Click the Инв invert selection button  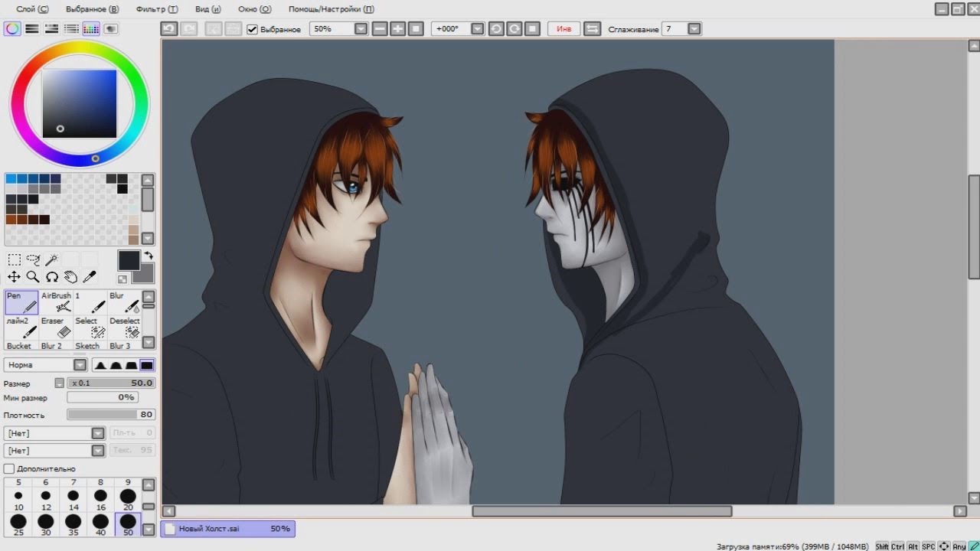(x=563, y=29)
